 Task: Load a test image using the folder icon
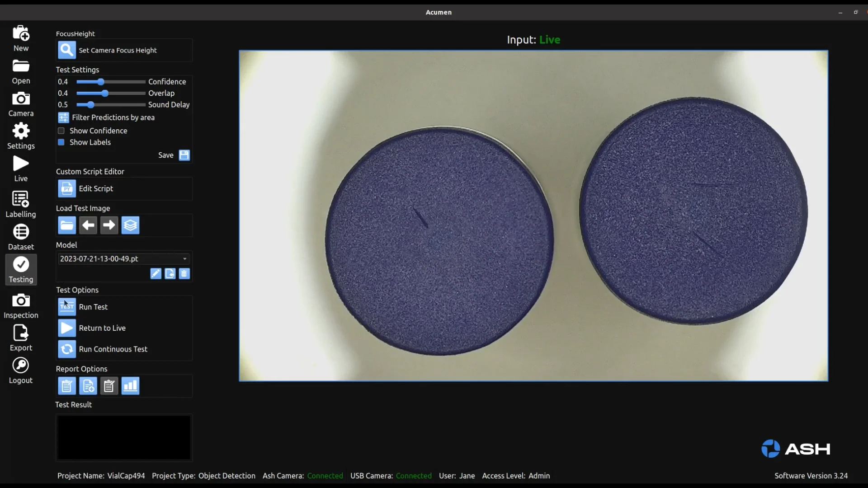coord(66,225)
